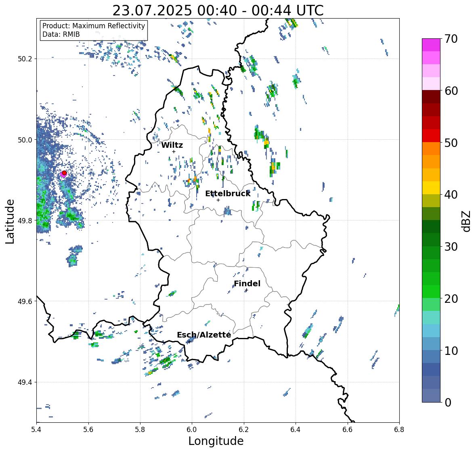Click the 30 value on the colorbar
The image size is (476, 451).
click(451, 247)
